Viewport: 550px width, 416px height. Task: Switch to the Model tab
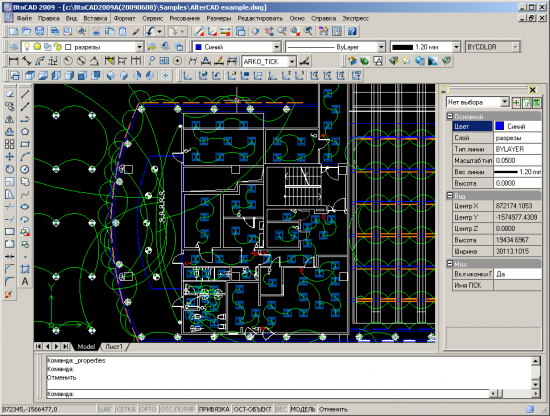click(86, 347)
